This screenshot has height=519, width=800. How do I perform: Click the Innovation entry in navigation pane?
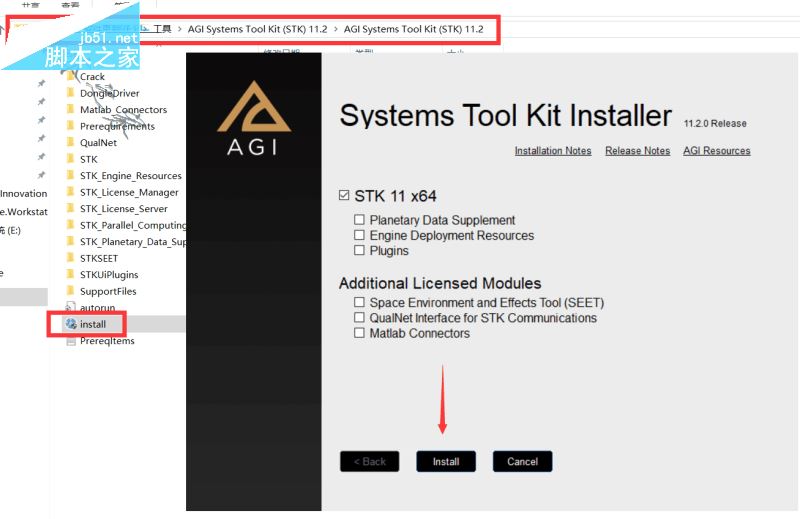tap(23, 193)
